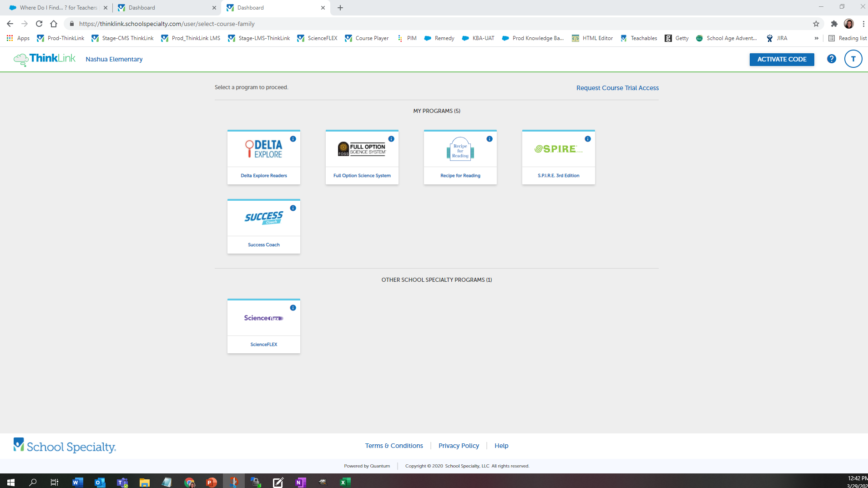Open Privacy Policy link
Image resolution: width=868 pixels, height=488 pixels.
[459, 446]
